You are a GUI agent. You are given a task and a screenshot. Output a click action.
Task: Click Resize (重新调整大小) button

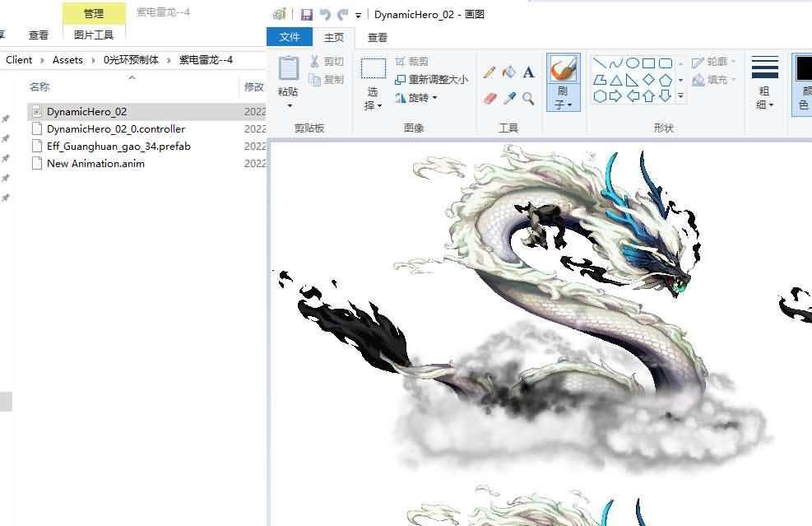(431, 80)
